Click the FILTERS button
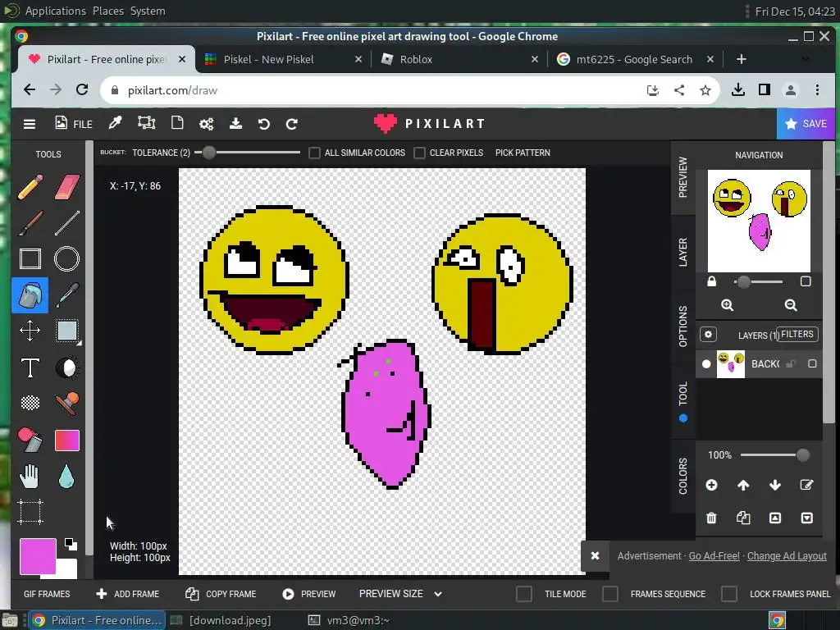840x630 pixels. (x=797, y=335)
